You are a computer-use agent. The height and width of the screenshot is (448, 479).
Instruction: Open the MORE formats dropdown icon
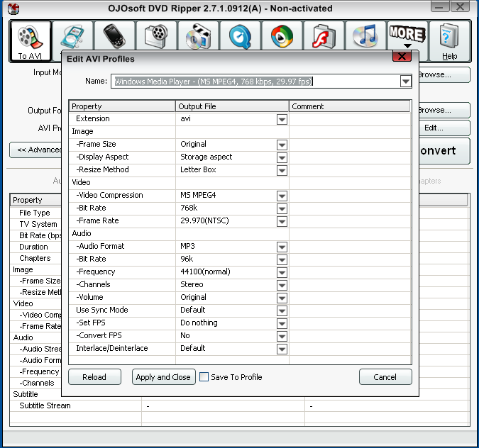coord(407,36)
